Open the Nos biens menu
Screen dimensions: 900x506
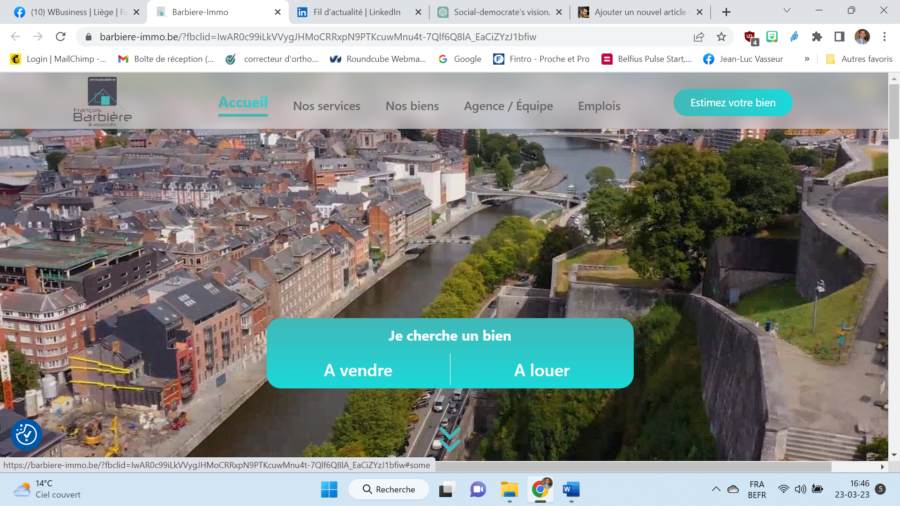coord(412,106)
